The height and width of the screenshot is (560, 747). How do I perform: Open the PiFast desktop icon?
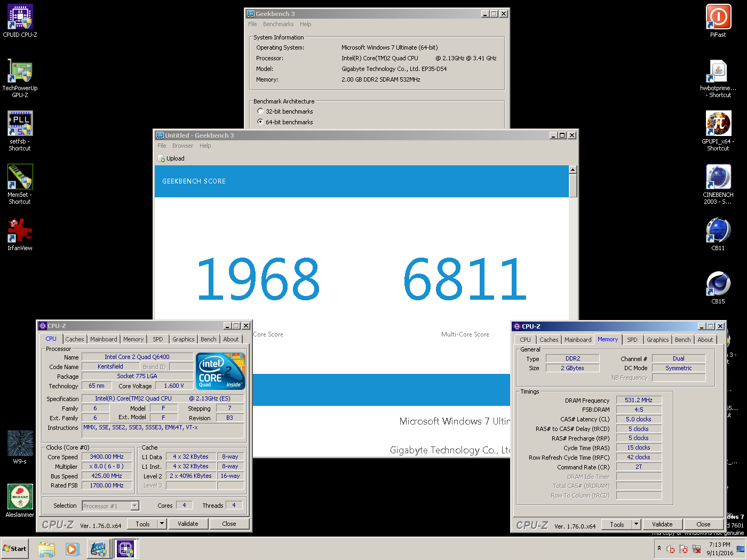coord(718,21)
